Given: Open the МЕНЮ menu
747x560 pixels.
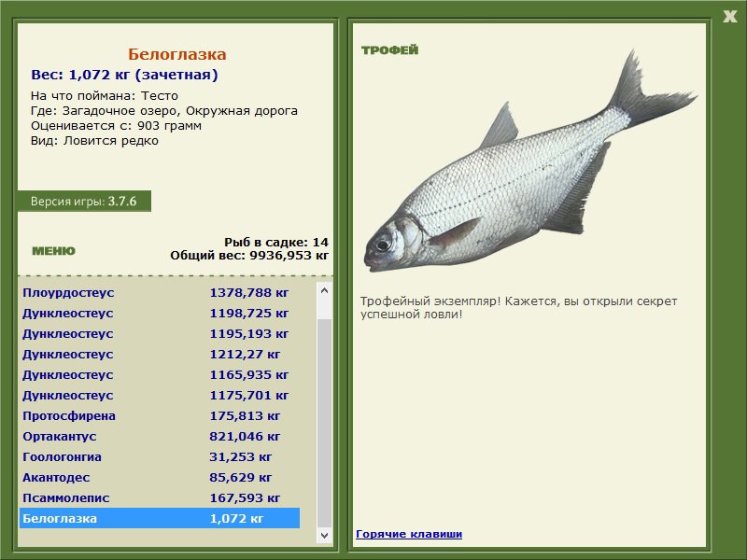Looking at the screenshot, I should [x=53, y=251].
